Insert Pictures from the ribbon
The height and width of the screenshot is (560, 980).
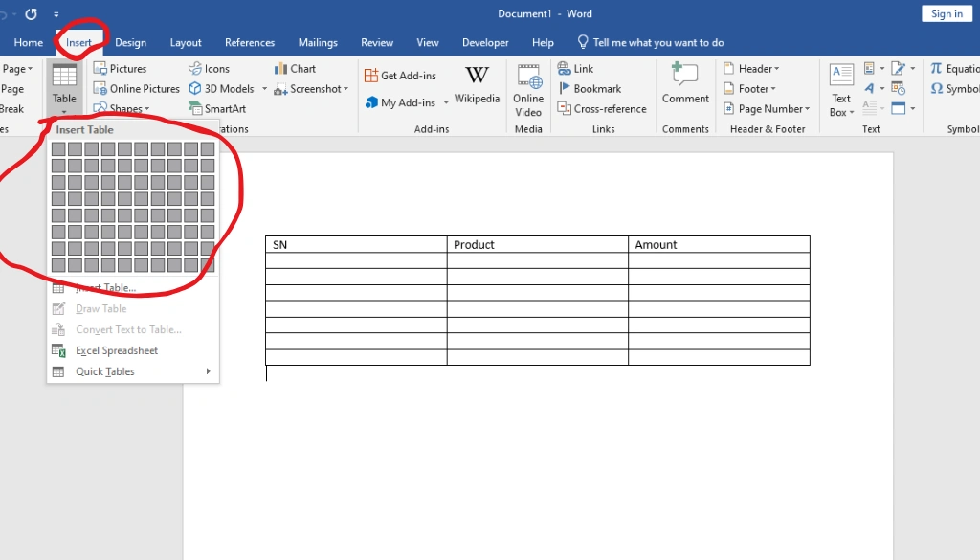pyautogui.click(x=120, y=69)
